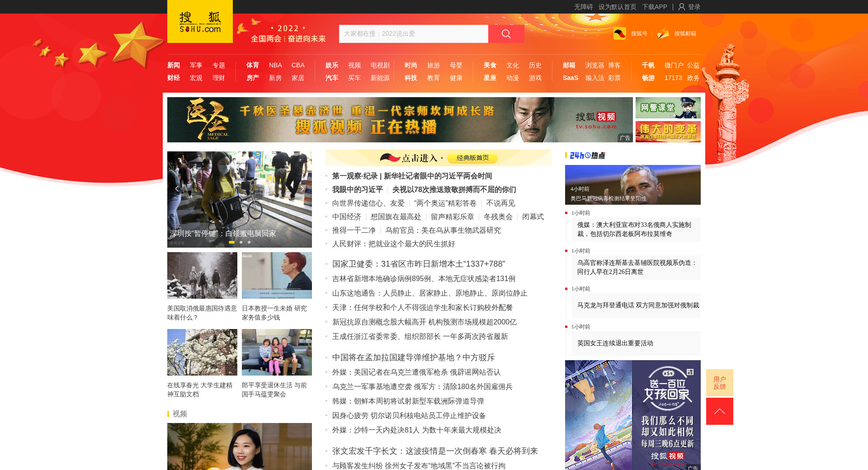
Task: Open the Obama hot news thumbnail
Action: coord(632,184)
